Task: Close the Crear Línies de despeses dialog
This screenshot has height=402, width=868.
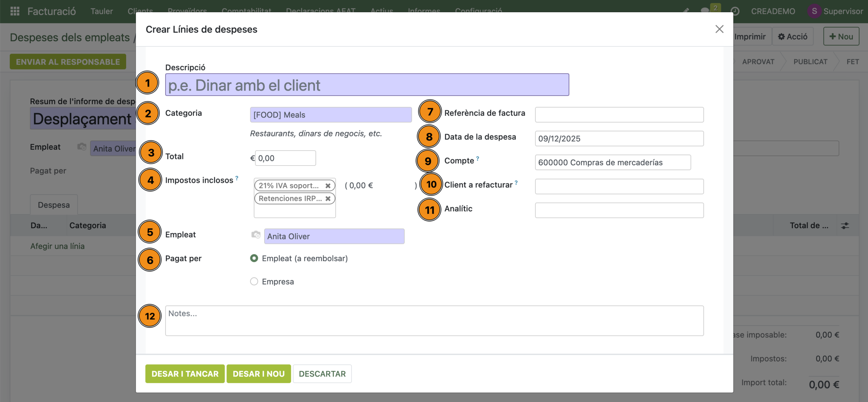Action: coord(719,29)
